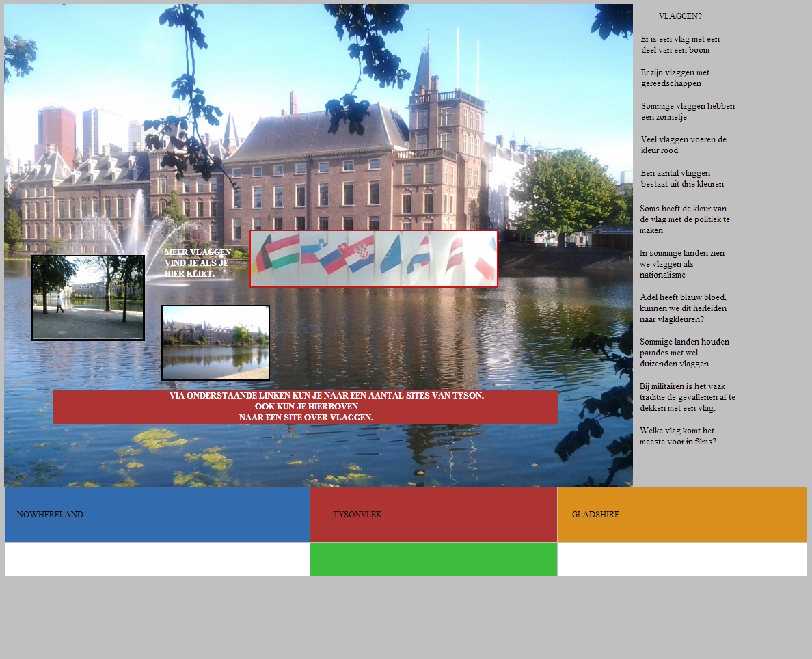Click the Hungarian red-white-green flag
The image size is (812, 659).
tap(284, 252)
